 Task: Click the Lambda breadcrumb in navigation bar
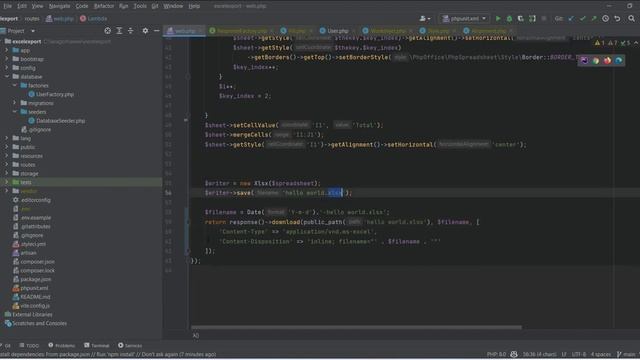[94, 19]
